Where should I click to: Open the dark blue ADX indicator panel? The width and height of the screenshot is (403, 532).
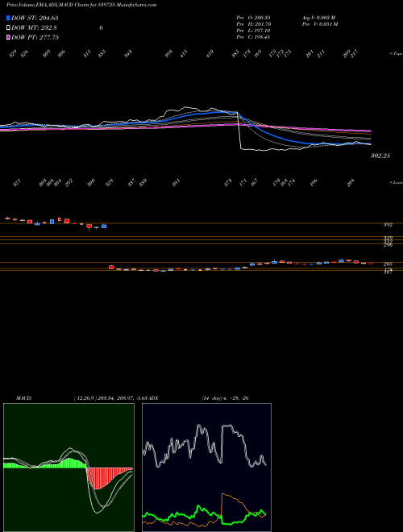(206, 468)
